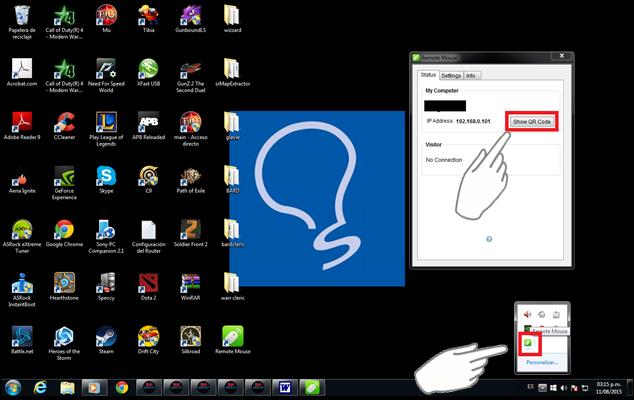Viewport: 634px width, 400px height.
Task: Click the Battle.net desktop shortcut
Action: coord(22,340)
